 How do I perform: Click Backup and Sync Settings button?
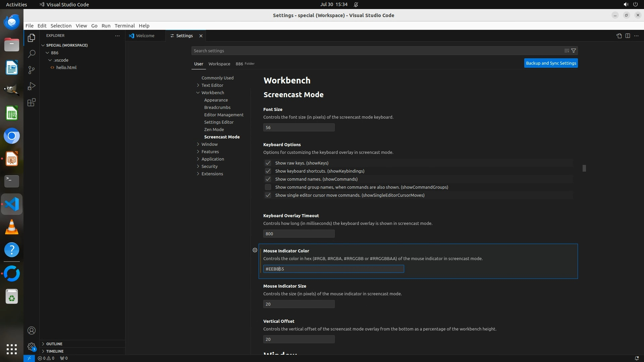pyautogui.click(x=551, y=63)
